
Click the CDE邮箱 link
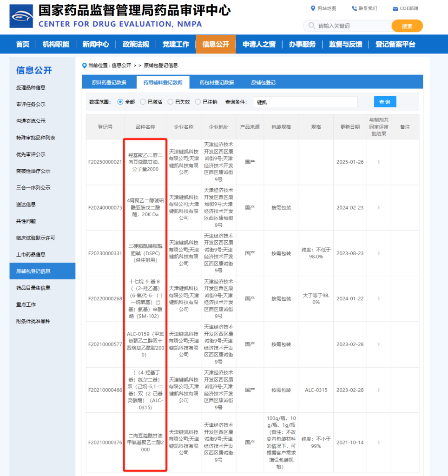tap(409, 8)
